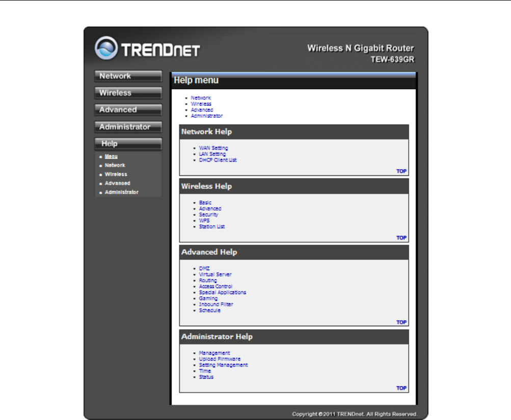511x420 pixels.
Task: Click the TEW-639GR model text
Action: [393, 59]
